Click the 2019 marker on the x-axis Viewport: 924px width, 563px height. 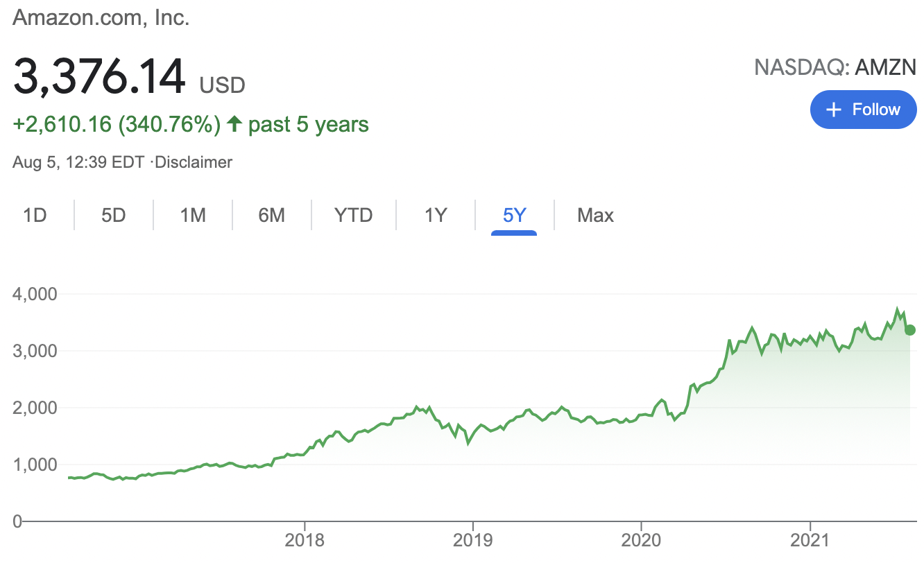472,541
